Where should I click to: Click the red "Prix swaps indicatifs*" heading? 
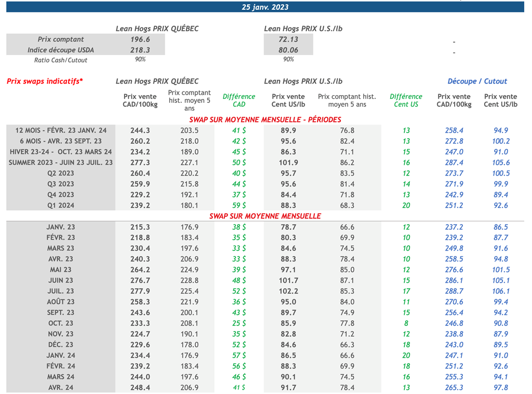pyautogui.click(x=45, y=81)
